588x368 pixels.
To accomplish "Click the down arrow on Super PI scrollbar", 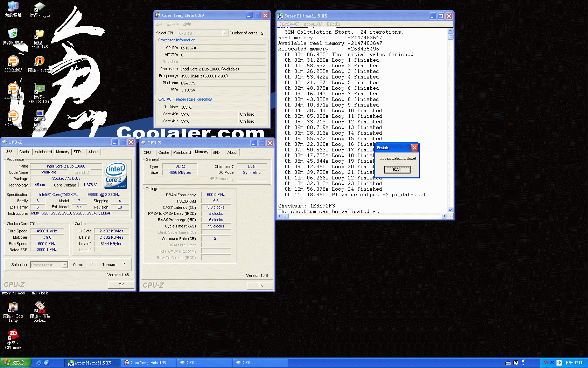I will 450,210.
